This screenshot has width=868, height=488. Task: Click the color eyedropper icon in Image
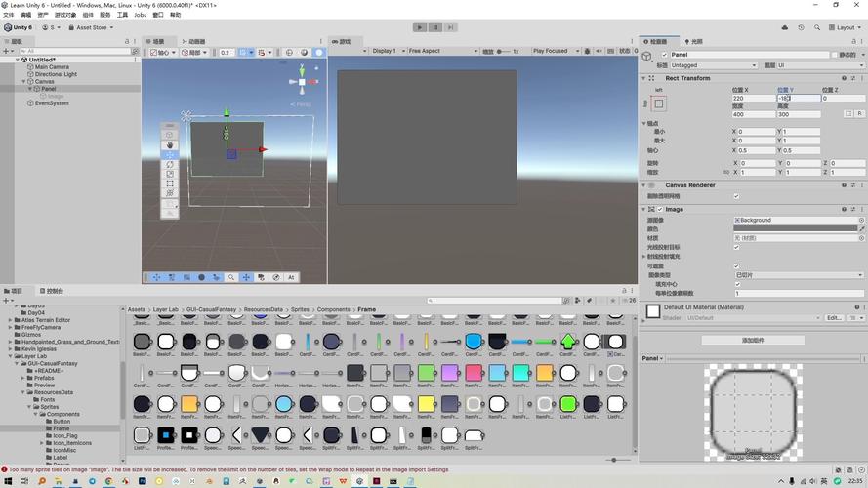862,228
